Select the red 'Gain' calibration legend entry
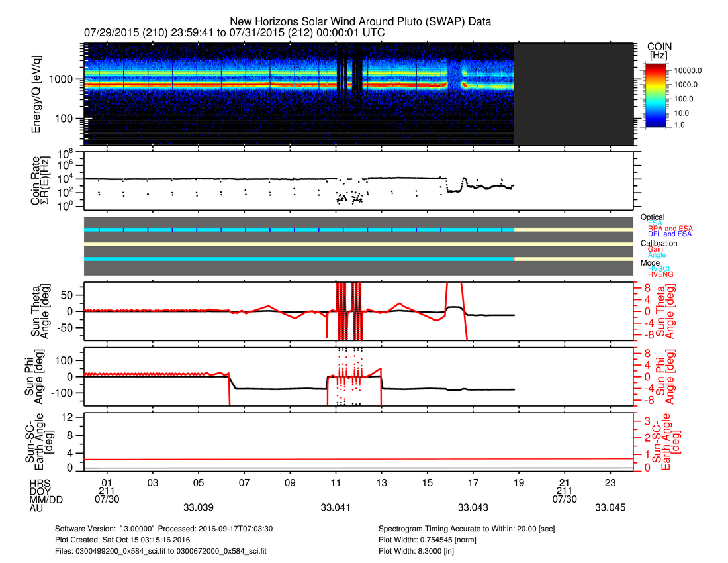 (x=656, y=249)
